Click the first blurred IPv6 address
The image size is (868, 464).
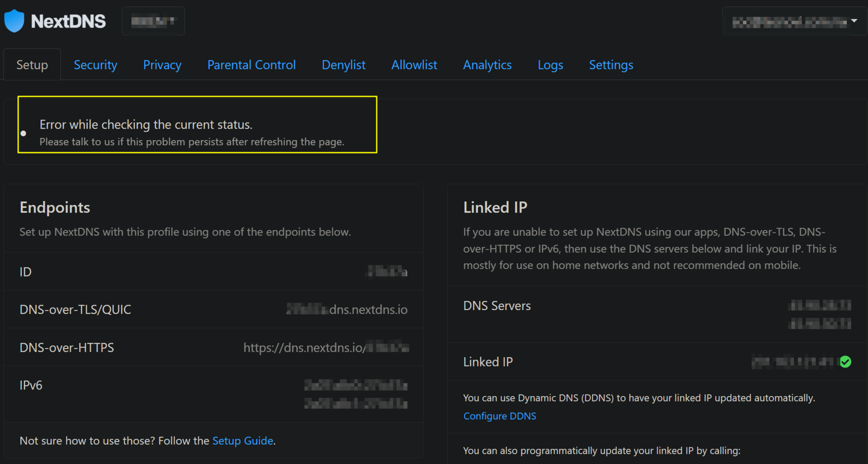click(356, 385)
